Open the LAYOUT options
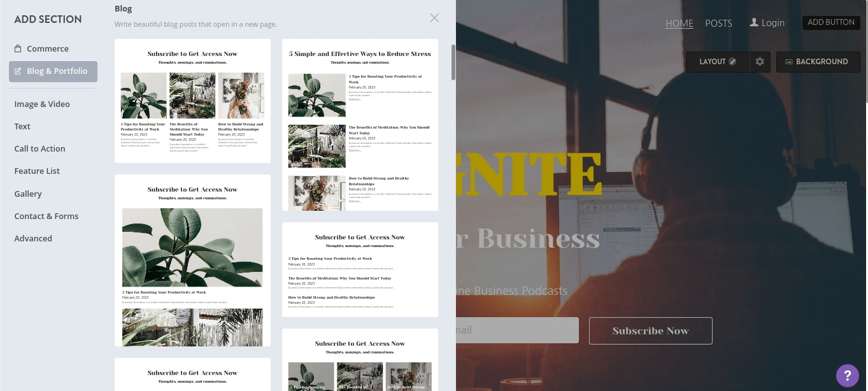 click(713, 62)
